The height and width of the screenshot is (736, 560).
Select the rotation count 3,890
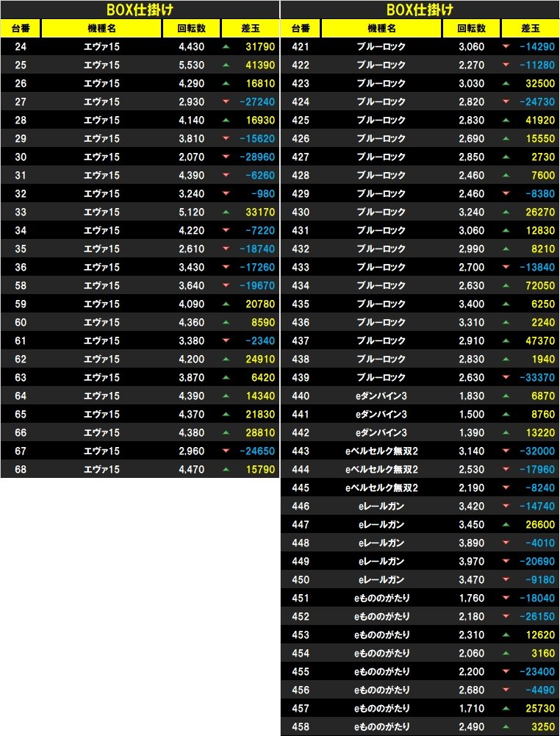coord(471,543)
